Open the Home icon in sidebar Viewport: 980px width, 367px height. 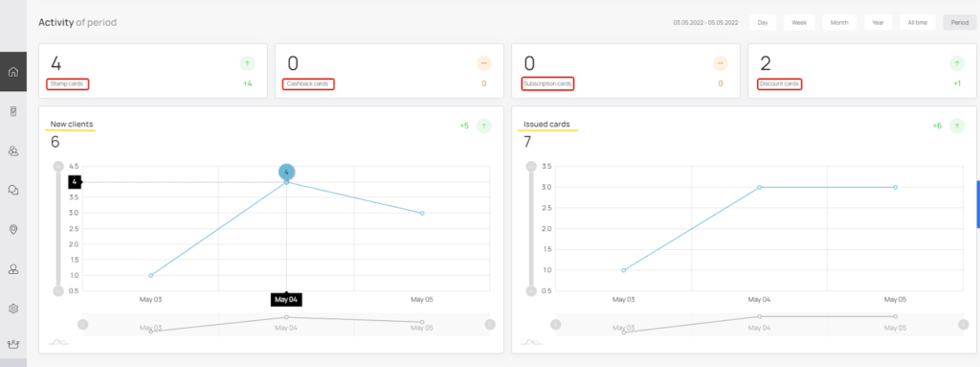pyautogui.click(x=13, y=72)
